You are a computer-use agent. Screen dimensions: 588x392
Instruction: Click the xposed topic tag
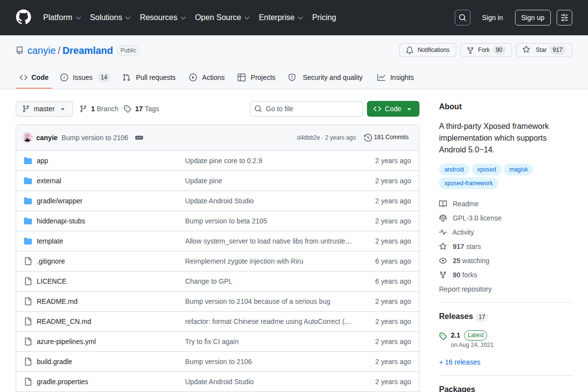[487, 170]
